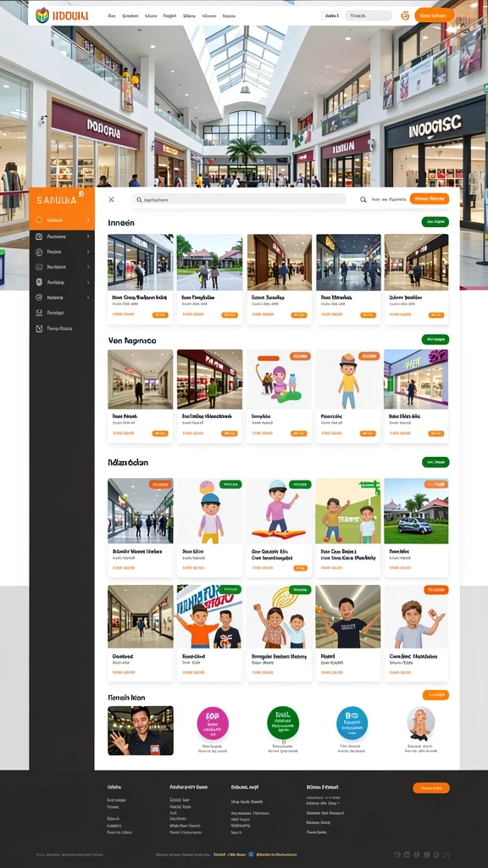This screenshot has width=488, height=868.
Task: Open the fifth sidebar menu item
Action: click(62, 282)
